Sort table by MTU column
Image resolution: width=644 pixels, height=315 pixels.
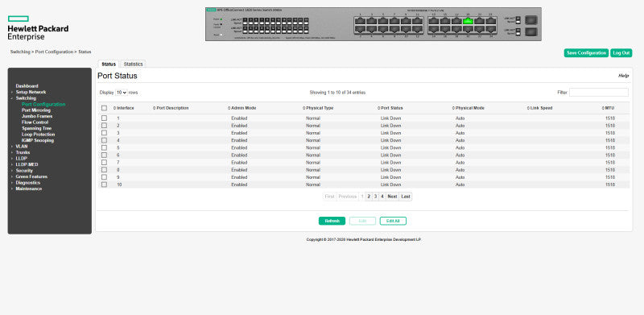(609, 108)
